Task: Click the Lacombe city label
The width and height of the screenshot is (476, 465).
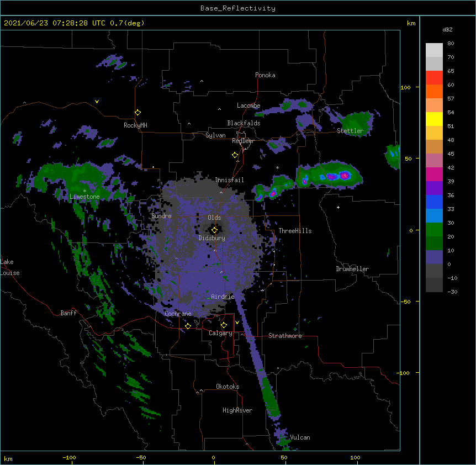Action: click(248, 105)
